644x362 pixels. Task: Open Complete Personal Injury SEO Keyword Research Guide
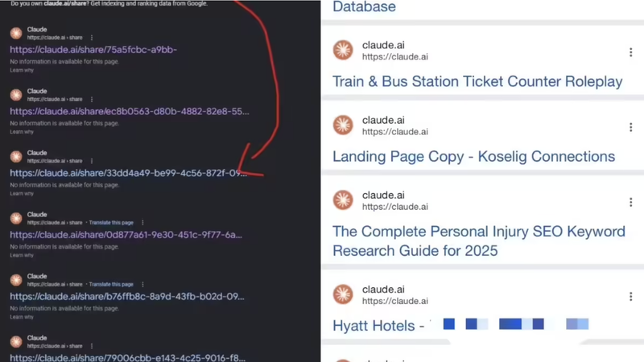(479, 241)
